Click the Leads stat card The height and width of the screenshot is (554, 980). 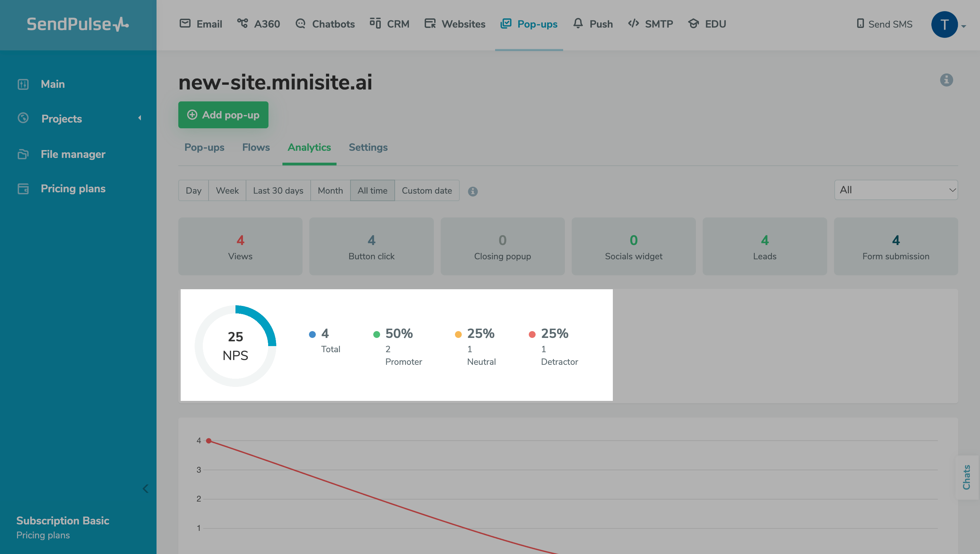[x=765, y=246]
